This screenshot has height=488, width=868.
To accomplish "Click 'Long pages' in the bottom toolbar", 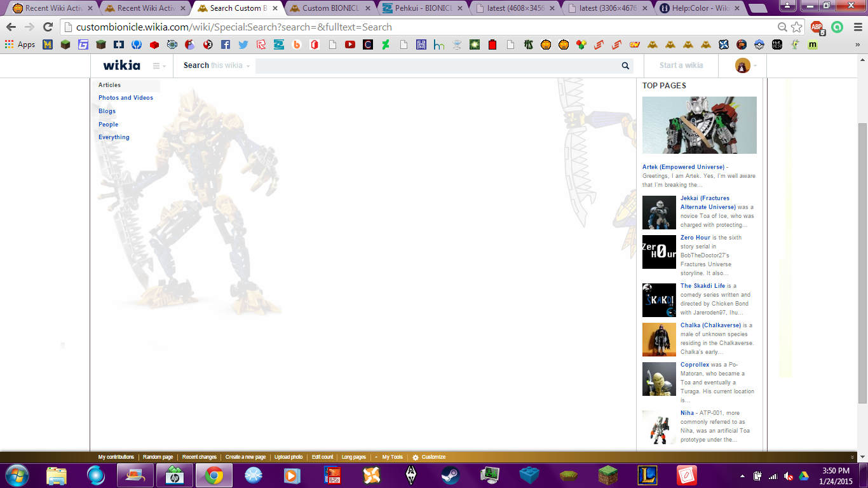I will pos(354,457).
